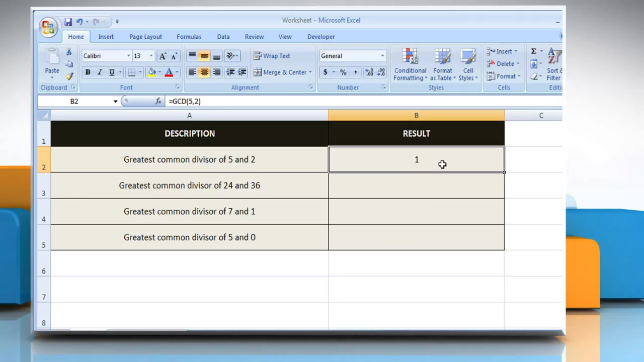644x362 pixels.
Task: Apply the red Font Color
Action: [169, 72]
